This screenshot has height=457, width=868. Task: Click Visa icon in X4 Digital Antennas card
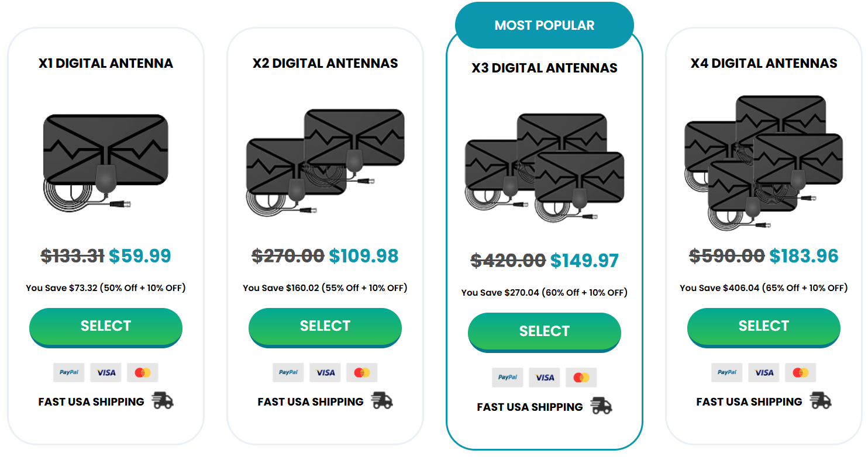(764, 372)
